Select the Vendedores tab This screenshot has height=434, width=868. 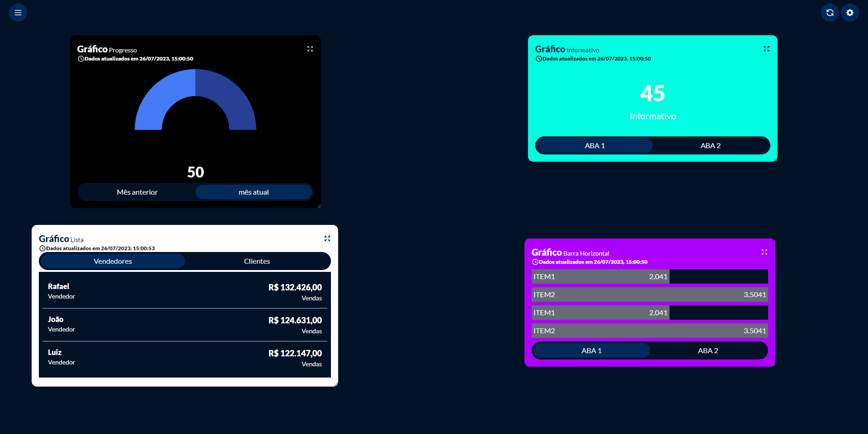(113, 261)
